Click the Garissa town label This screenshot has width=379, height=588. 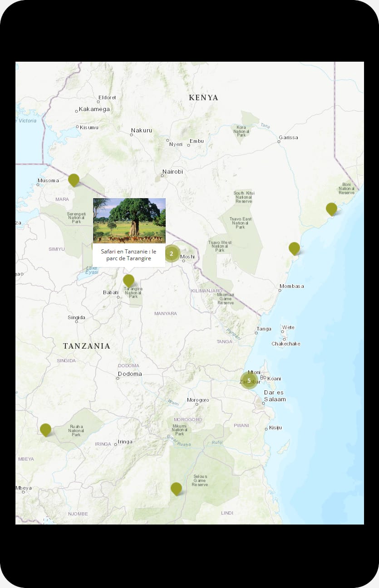pyautogui.click(x=289, y=137)
